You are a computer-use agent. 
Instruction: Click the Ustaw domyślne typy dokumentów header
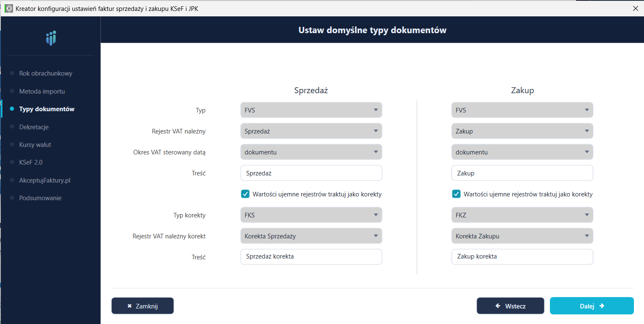point(372,30)
